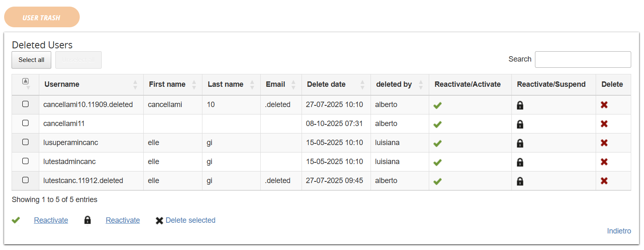Click lock icon for lutestcanc.11912.deleted row

pyautogui.click(x=520, y=181)
